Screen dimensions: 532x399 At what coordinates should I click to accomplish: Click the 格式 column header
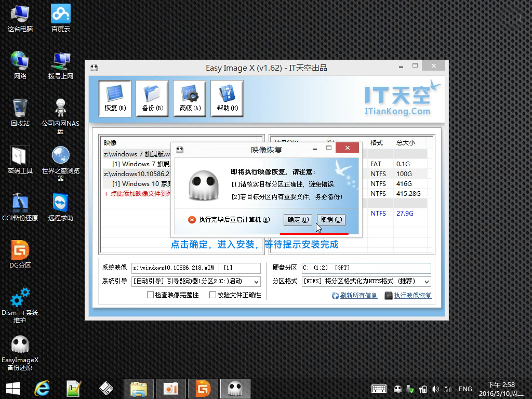point(377,143)
